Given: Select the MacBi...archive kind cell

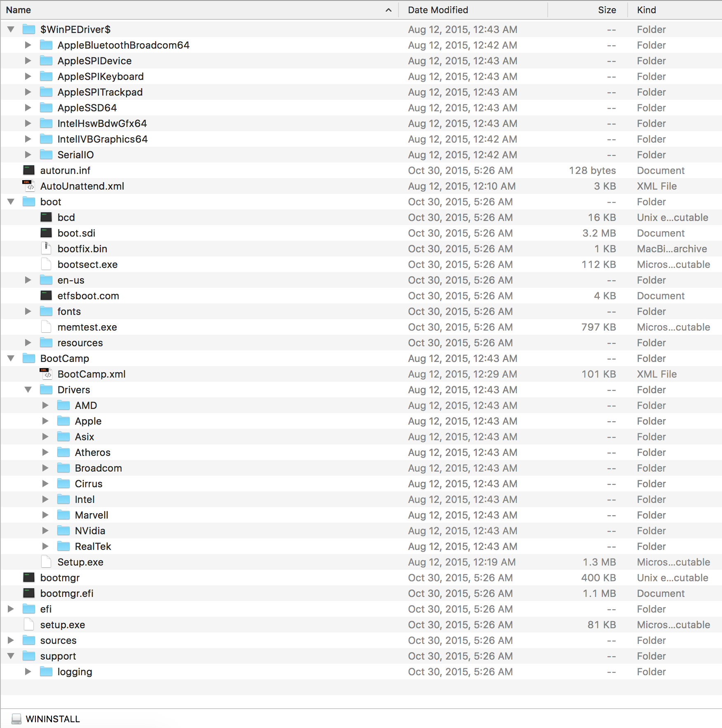Looking at the screenshot, I should 672,249.
